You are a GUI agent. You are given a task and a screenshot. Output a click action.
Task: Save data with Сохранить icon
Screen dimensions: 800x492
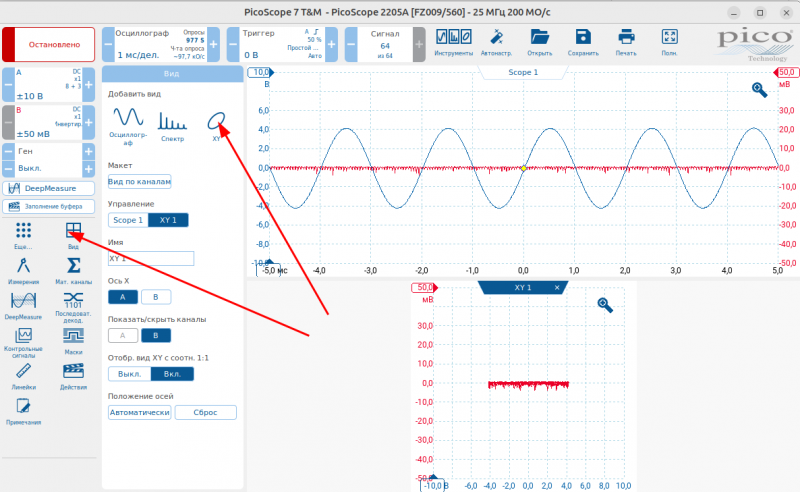pos(583,42)
